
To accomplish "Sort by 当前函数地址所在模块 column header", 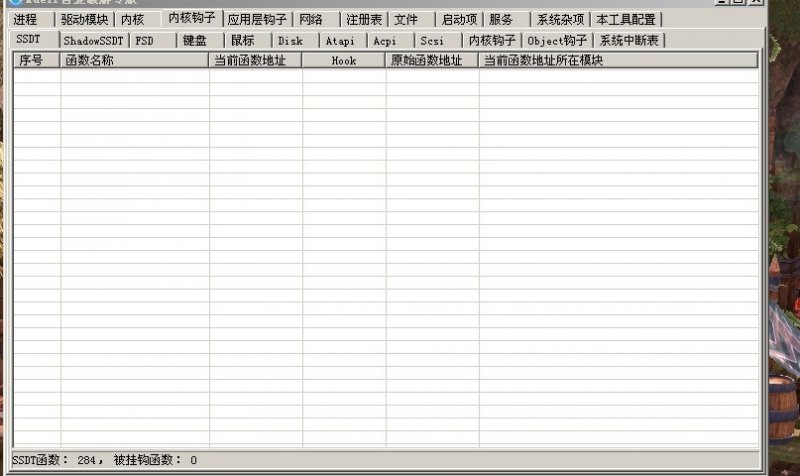I will (x=618, y=60).
